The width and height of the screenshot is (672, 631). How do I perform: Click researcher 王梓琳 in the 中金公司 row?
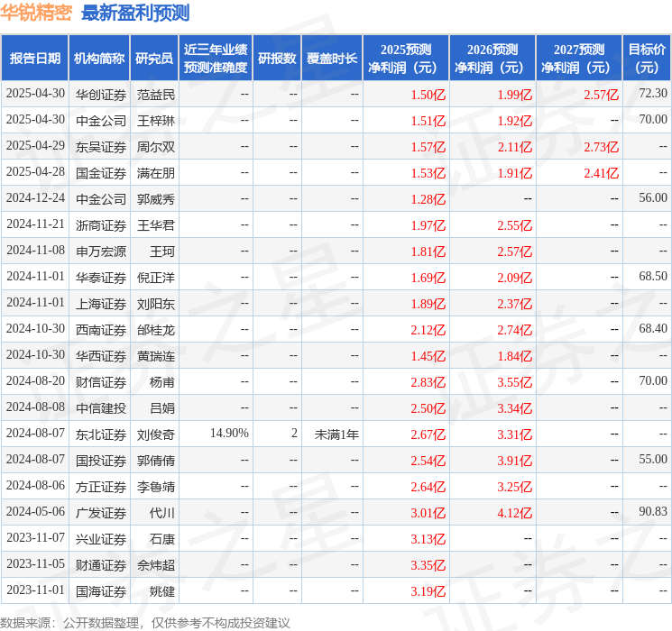[x=156, y=121]
